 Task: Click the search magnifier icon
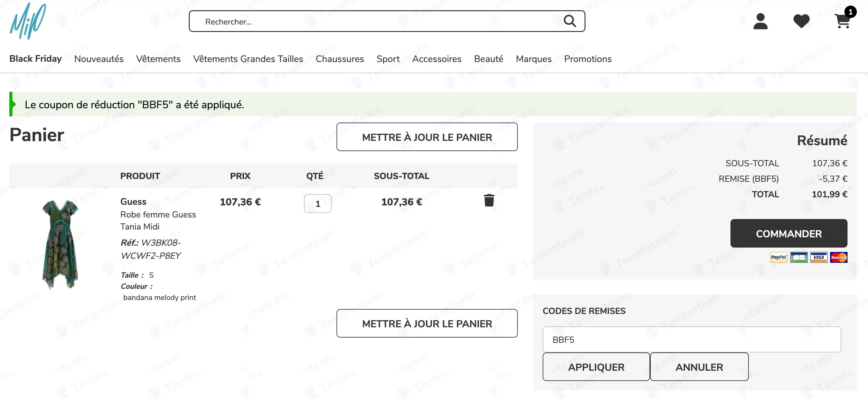[x=569, y=21]
